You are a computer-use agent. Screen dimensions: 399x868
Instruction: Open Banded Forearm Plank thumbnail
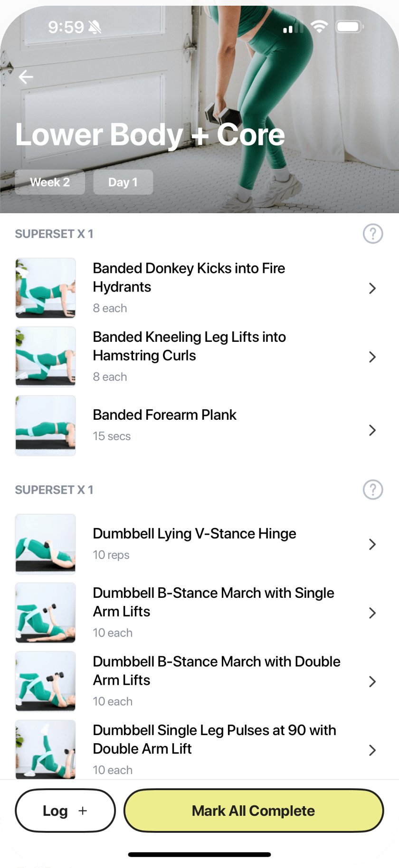click(46, 425)
